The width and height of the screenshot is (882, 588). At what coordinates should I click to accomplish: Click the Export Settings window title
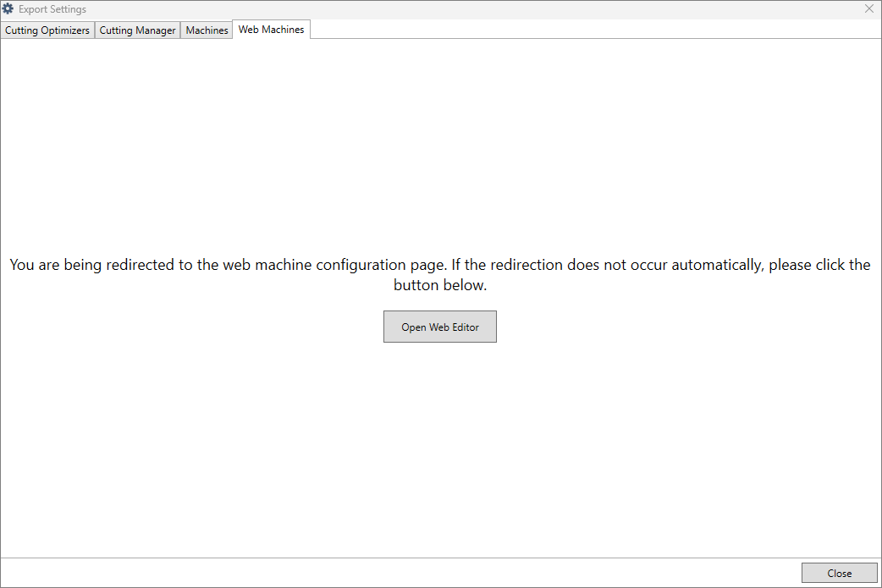click(52, 9)
